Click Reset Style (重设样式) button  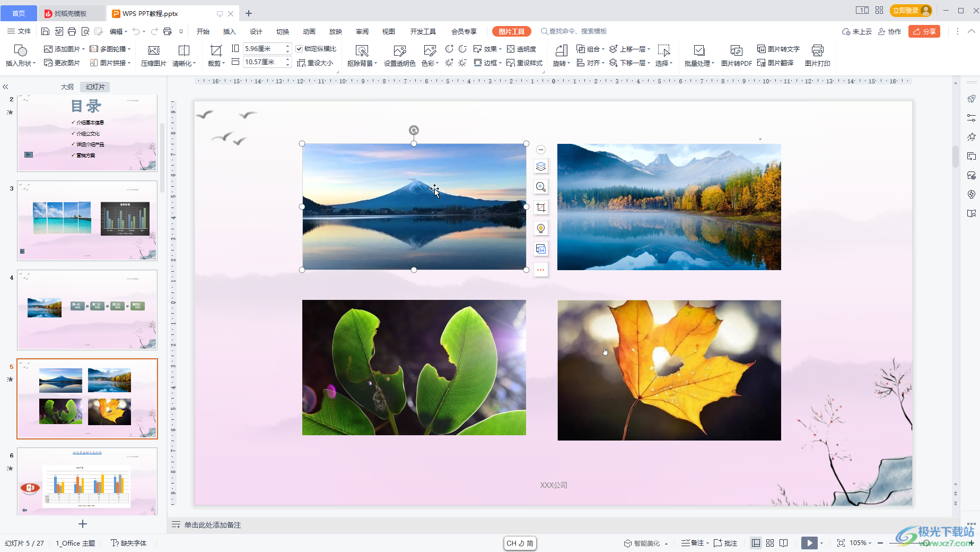point(525,63)
